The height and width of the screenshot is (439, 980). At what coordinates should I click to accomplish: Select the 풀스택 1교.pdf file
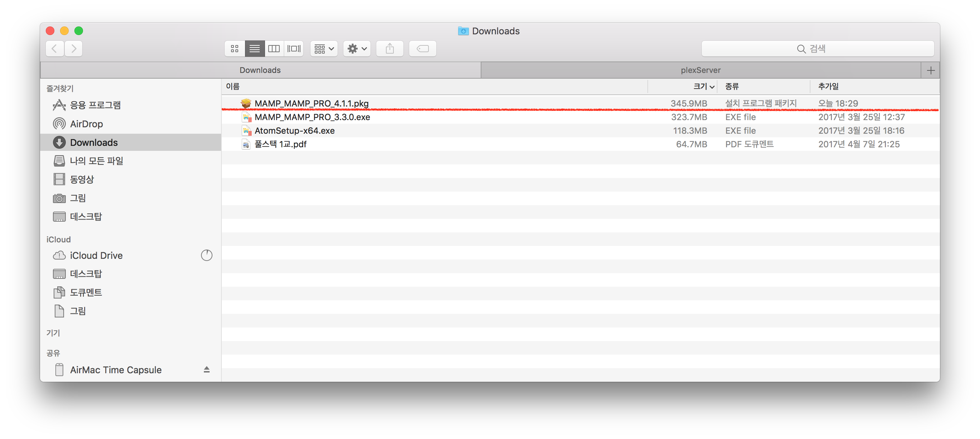580,144
